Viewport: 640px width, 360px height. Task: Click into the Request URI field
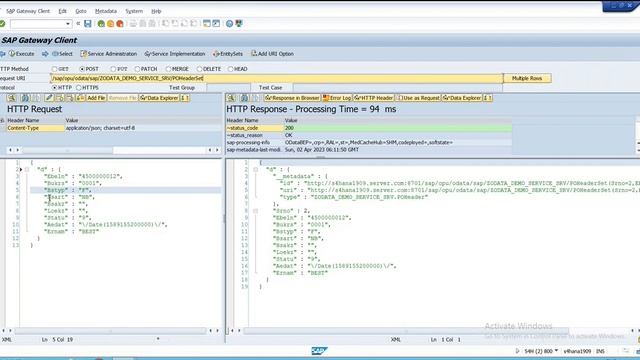tap(276, 78)
